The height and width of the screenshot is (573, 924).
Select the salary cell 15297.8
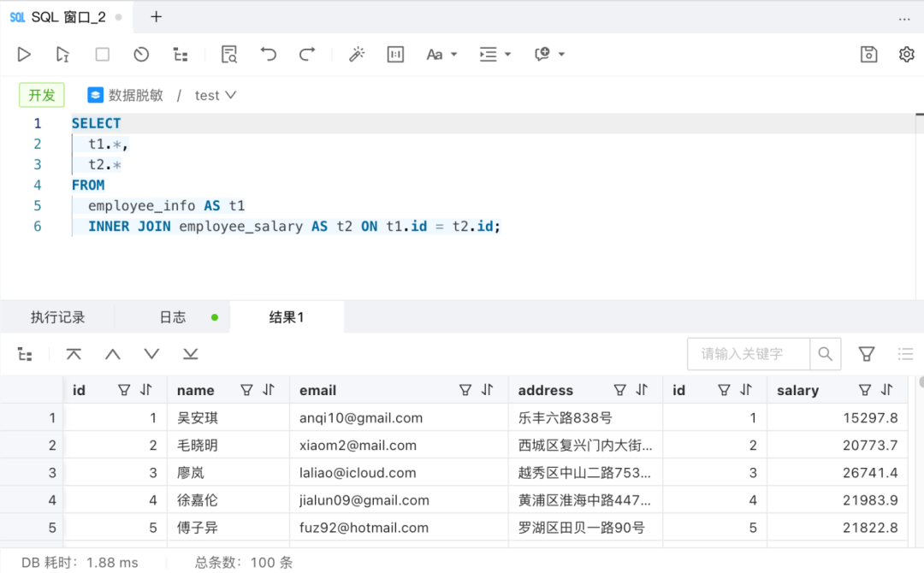coord(837,418)
